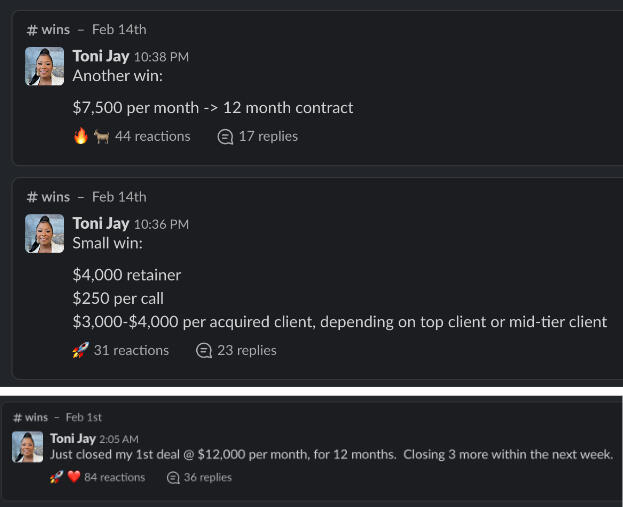View the 44 reactions list
This screenshot has height=507, width=623.
click(152, 136)
